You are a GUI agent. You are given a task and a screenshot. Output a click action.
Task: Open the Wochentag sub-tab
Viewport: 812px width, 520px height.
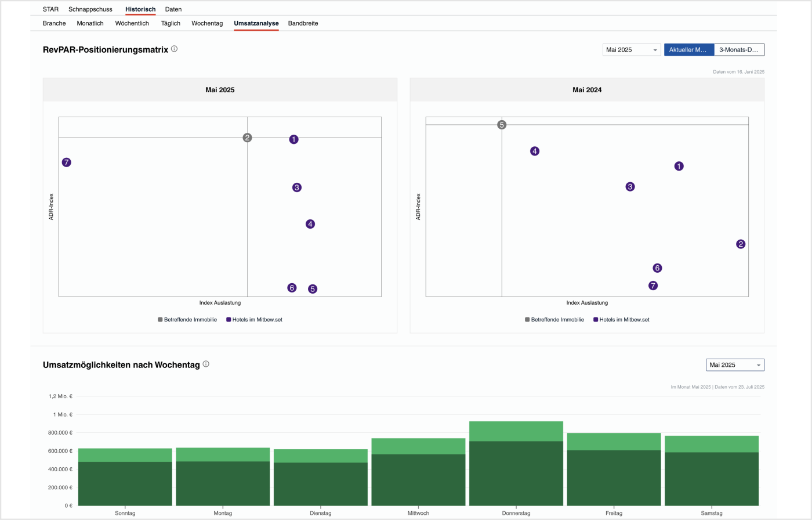(x=207, y=23)
